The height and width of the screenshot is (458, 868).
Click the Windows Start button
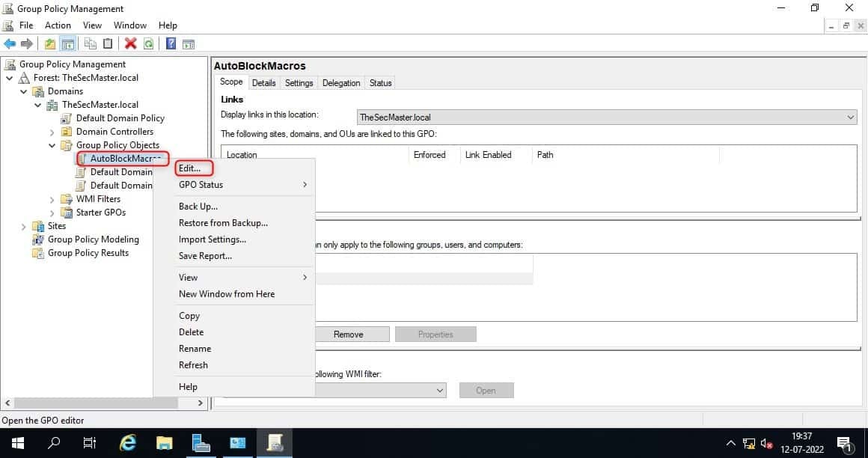click(18, 443)
